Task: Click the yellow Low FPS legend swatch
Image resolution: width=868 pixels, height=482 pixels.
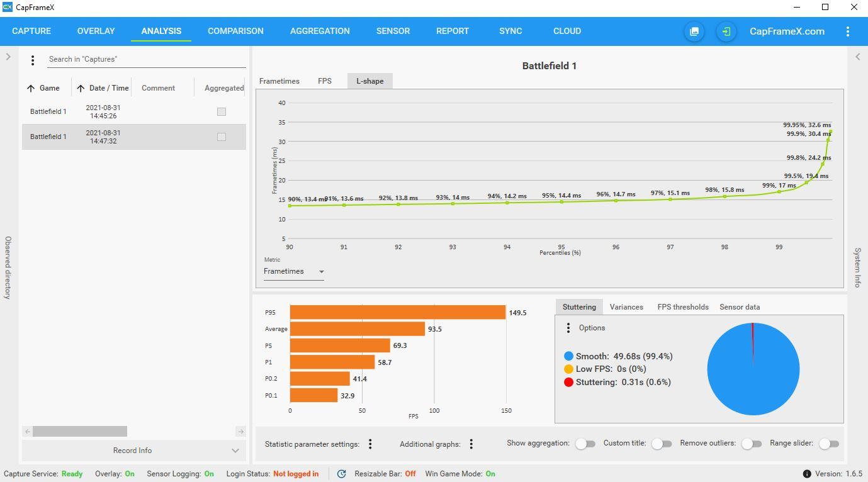Action: 569,369
